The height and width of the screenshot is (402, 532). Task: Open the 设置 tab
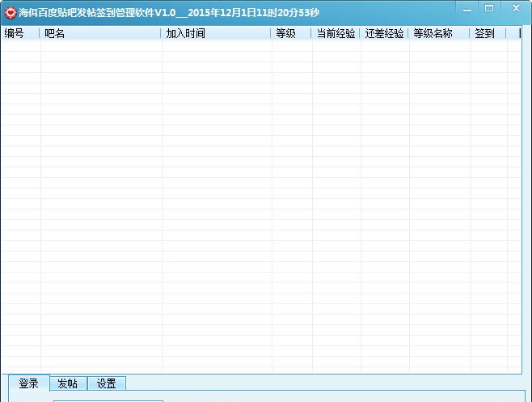(107, 383)
